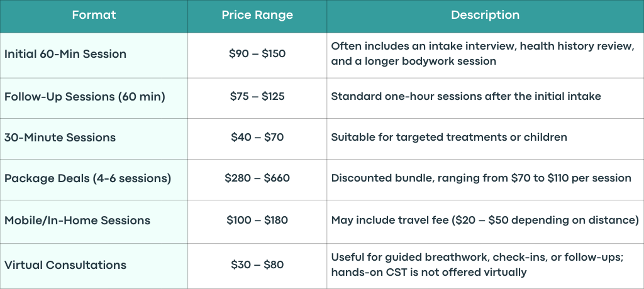Click the $100 – $180 price cell
The image size is (644, 289).
257,222
